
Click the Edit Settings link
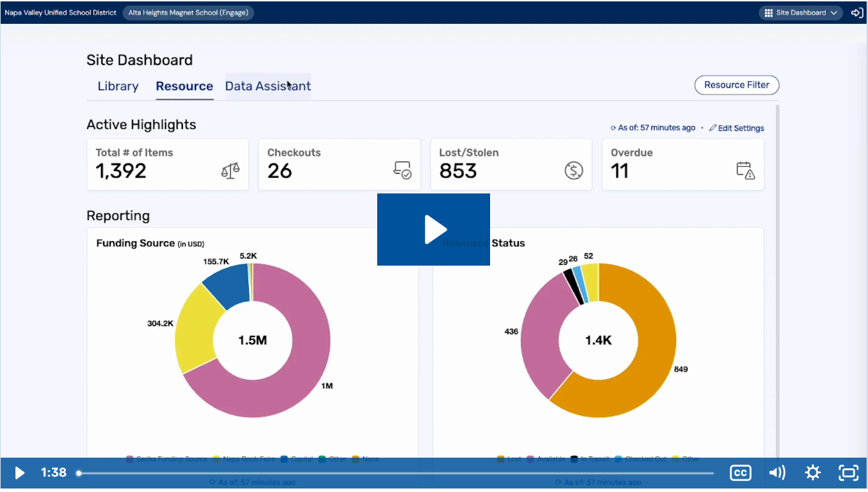point(737,128)
